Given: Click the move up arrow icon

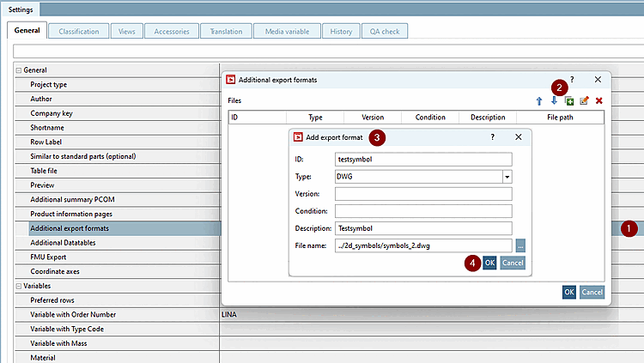Looking at the screenshot, I should click(539, 101).
